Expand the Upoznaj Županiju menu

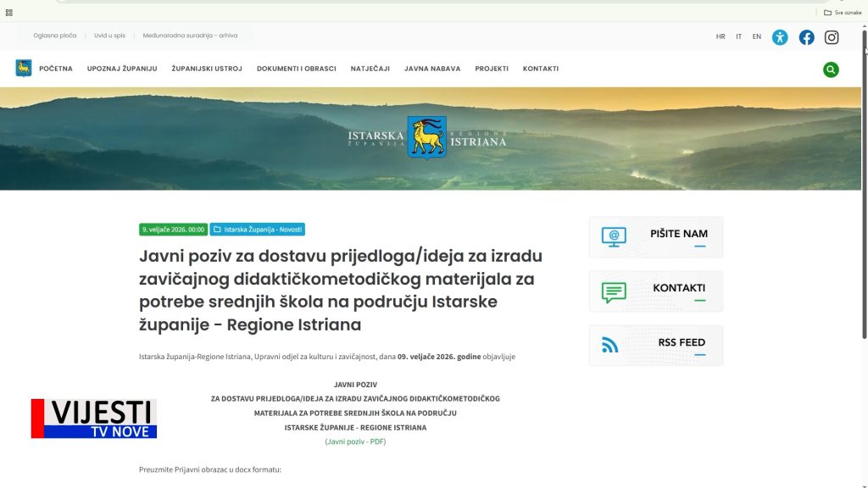122,69
